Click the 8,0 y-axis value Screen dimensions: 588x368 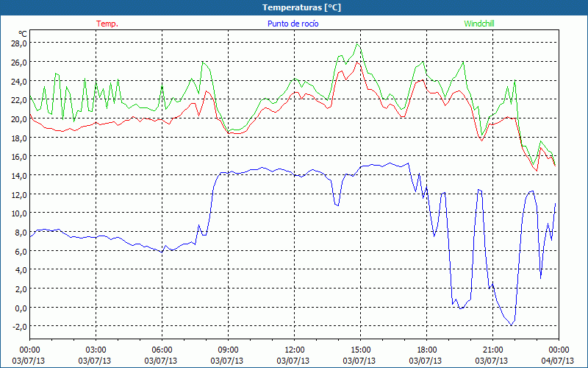(x=21, y=233)
